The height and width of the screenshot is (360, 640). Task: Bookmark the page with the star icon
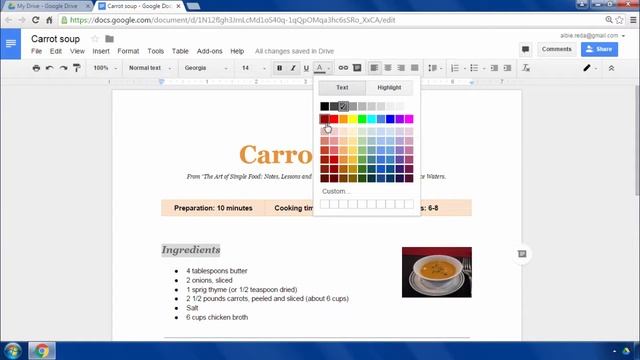point(620,20)
